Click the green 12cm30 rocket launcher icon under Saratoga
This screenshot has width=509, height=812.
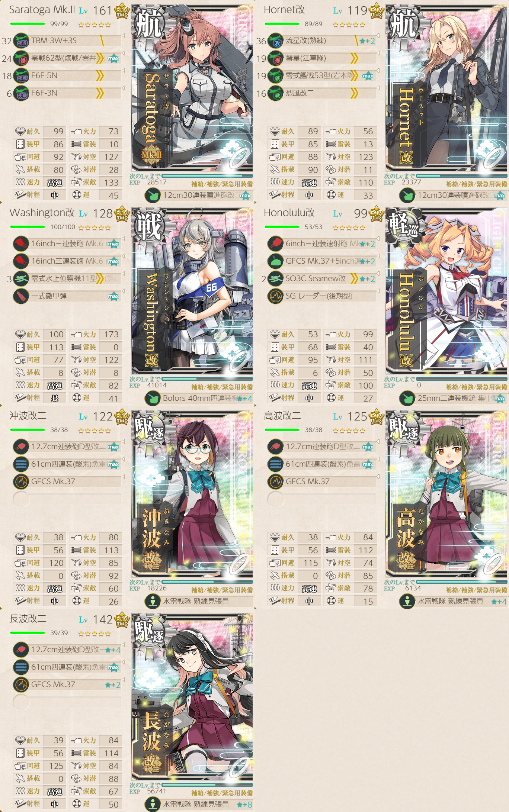click(153, 195)
